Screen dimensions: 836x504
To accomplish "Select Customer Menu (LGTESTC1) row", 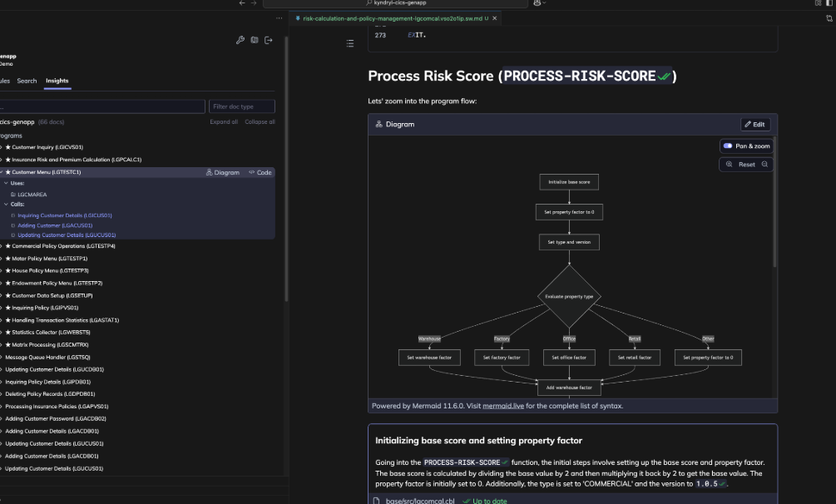I will 47,172.
